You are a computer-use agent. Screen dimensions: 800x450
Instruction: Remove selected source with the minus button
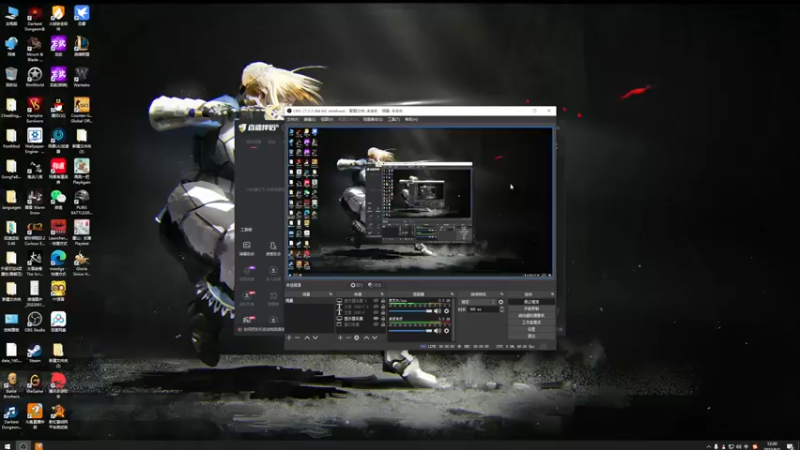click(x=348, y=338)
